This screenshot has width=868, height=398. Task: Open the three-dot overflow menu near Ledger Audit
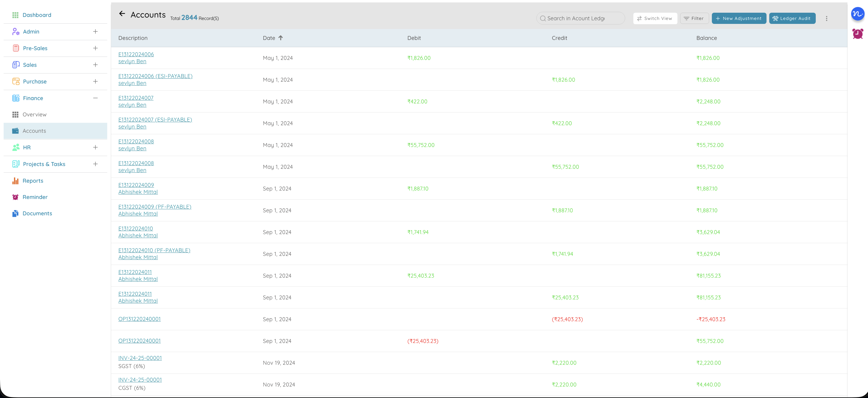[x=827, y=18]
